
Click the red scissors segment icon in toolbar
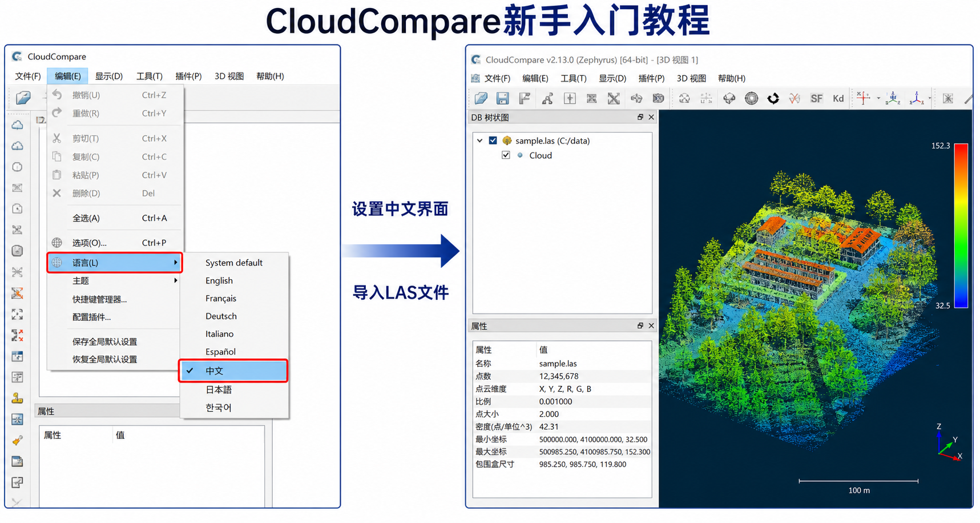point(795,98)
